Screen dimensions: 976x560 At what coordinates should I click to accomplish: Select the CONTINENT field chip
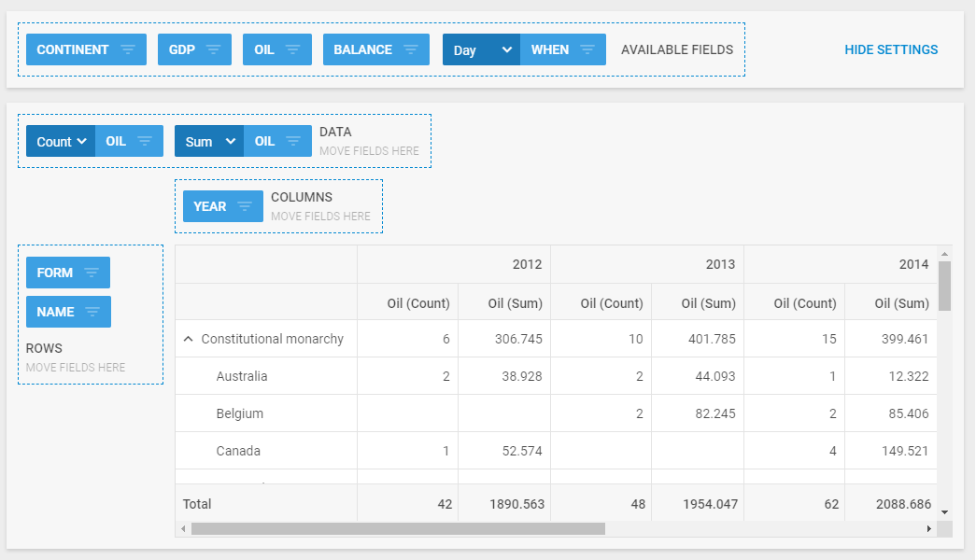(x=87, y=49)
